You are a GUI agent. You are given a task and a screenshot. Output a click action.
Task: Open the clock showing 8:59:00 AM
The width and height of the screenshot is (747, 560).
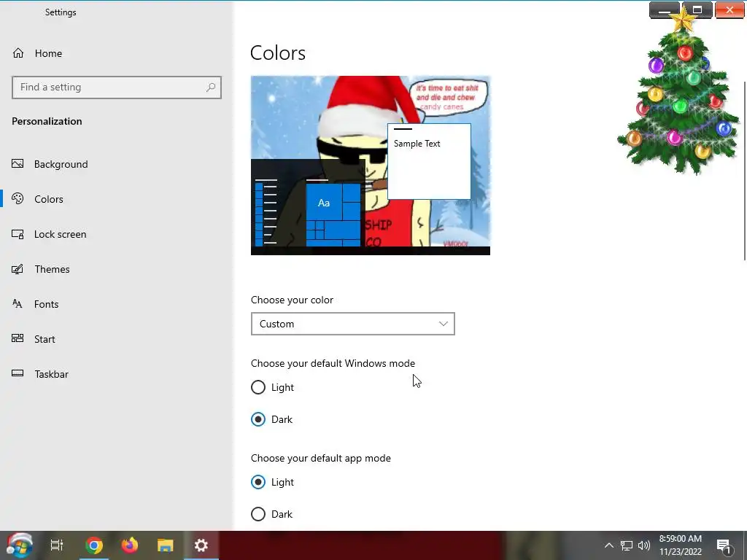point(681,539)
